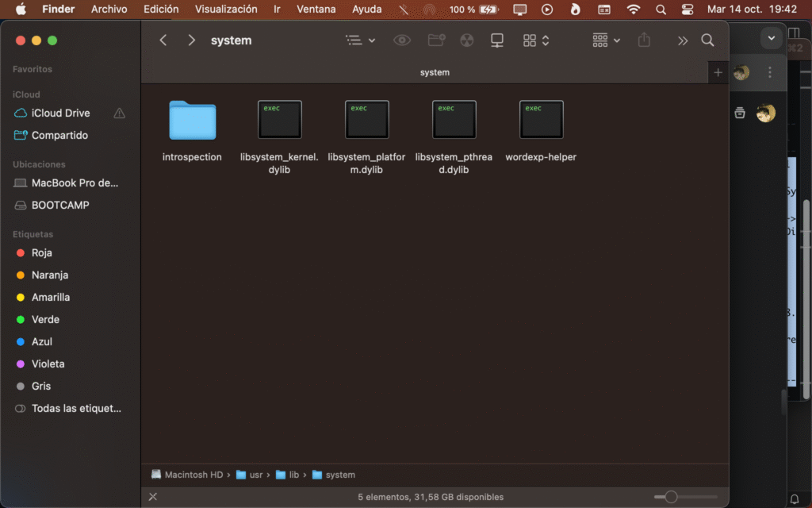Expand the toolbar overflow chevrons
The image size is (812, 508).
click(682, 40)
